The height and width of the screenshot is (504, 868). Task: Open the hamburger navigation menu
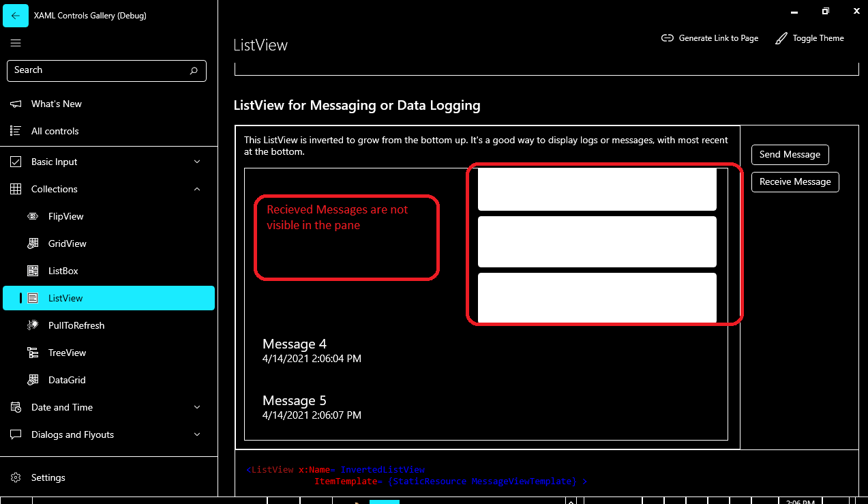coord(16,43)
